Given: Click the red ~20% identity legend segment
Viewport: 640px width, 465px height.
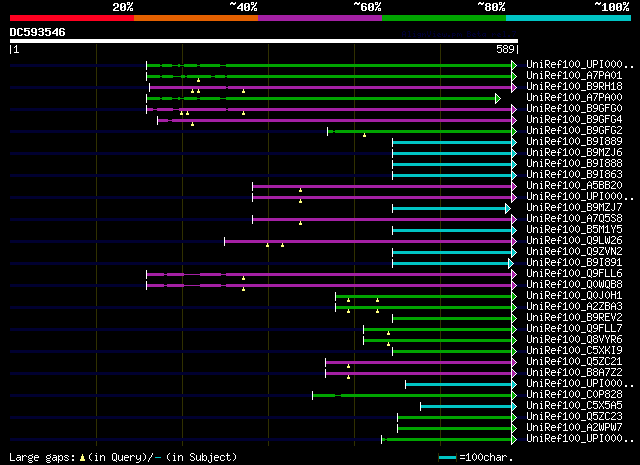Looking at the screenshot, I should pyautogui.click(x=72, y=18).
